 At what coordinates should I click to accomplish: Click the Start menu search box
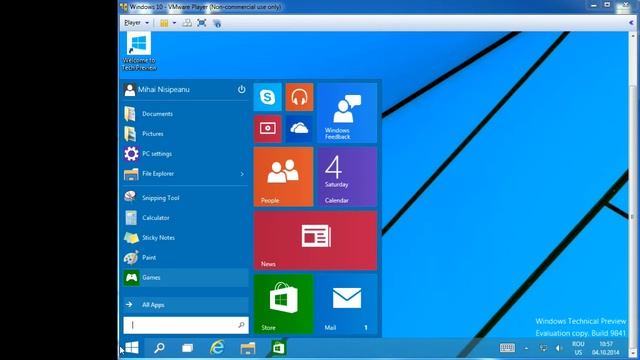pos(186,325)
